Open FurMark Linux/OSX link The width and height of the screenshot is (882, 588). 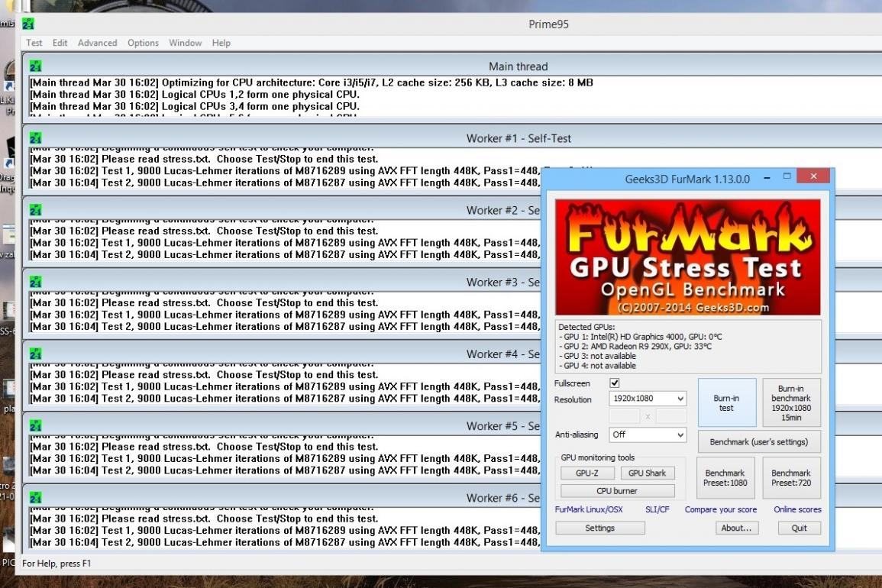tap(588, 509)
